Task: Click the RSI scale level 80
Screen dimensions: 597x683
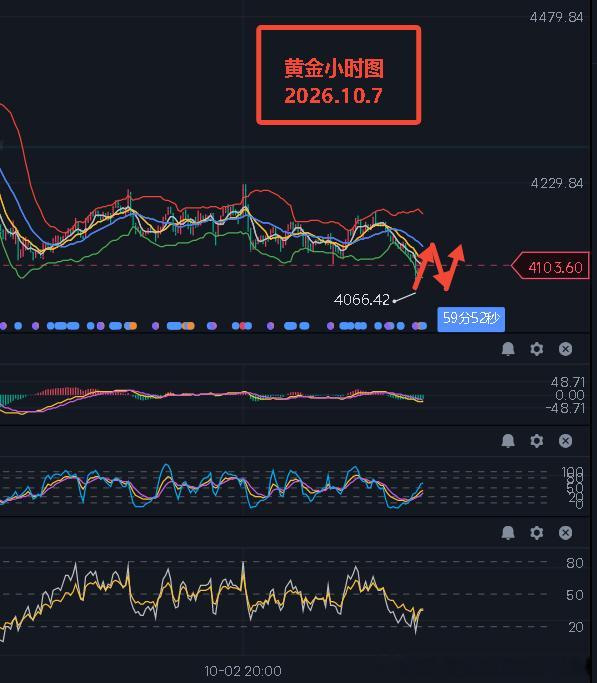Action: point(575,563)
